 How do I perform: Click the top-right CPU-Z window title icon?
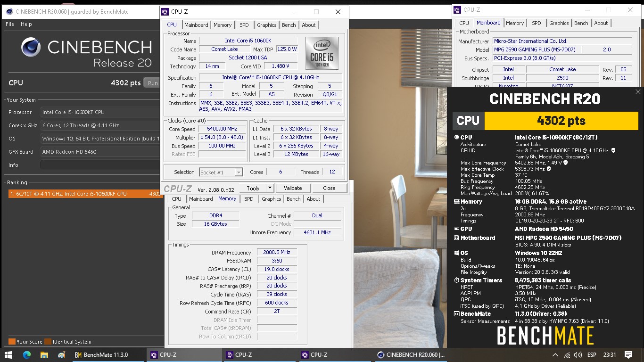[457, 9]
